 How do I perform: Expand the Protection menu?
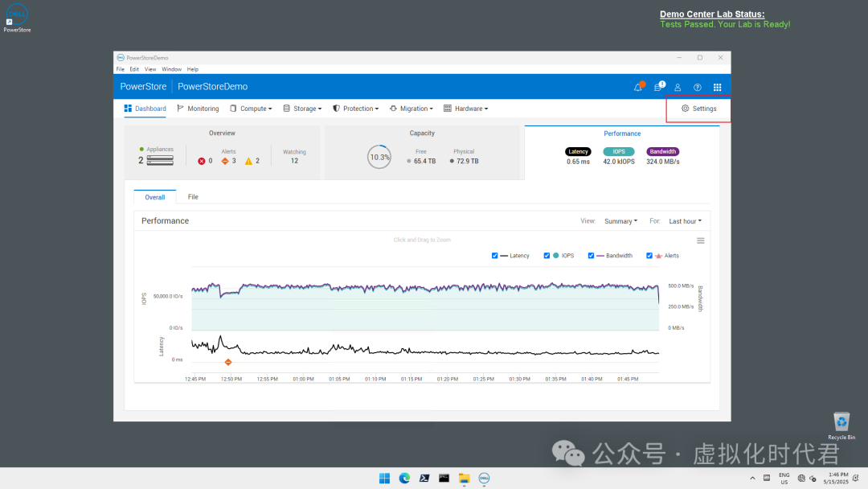point(355,109)
